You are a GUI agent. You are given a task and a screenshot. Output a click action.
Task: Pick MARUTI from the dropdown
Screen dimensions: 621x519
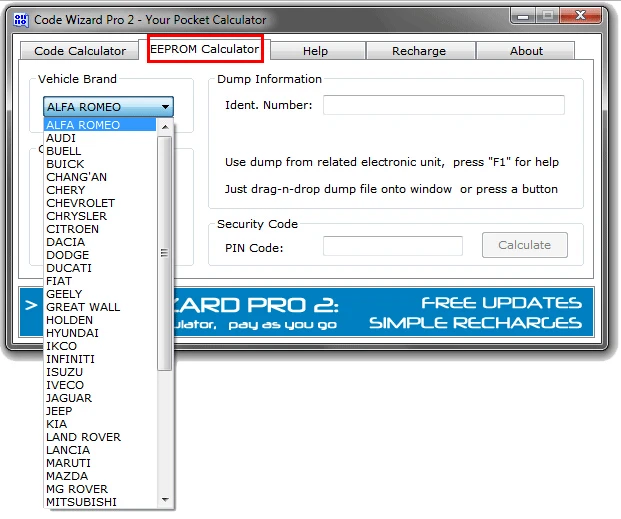click(x=100, y=463)
